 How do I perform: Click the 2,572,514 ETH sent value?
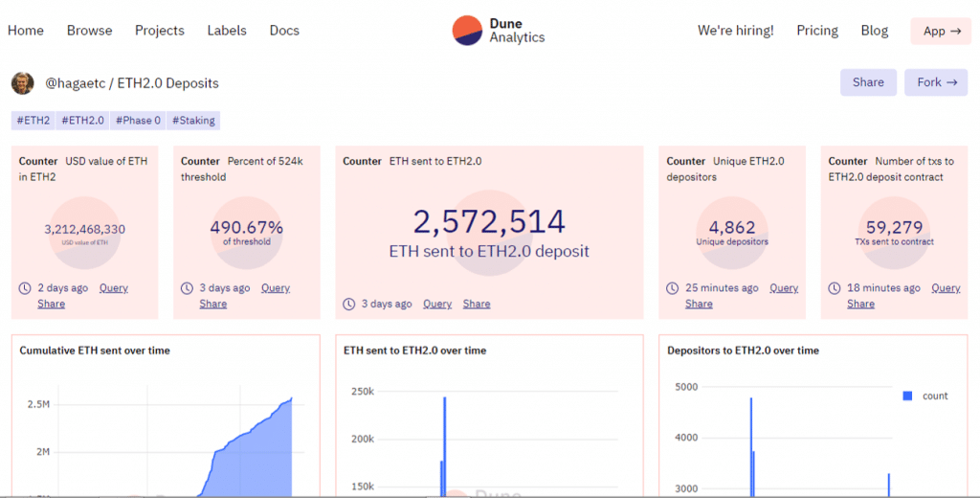tap(489, 222)
